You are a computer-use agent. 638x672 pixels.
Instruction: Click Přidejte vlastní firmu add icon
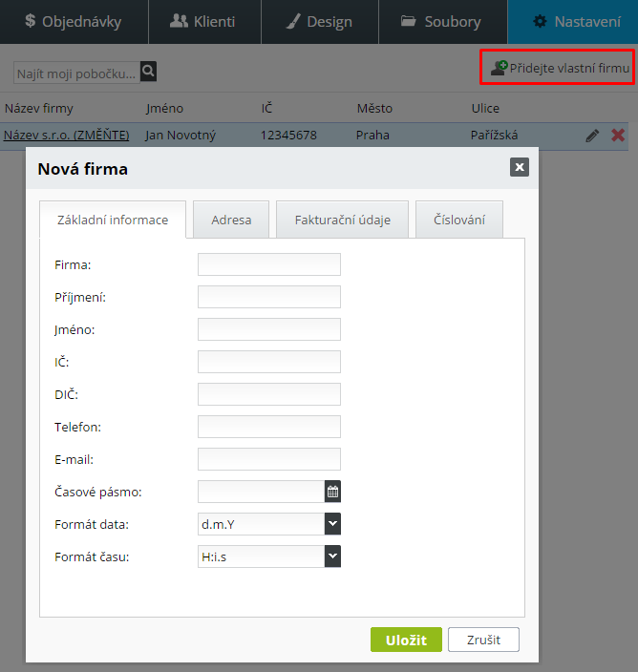pos(499,68)
